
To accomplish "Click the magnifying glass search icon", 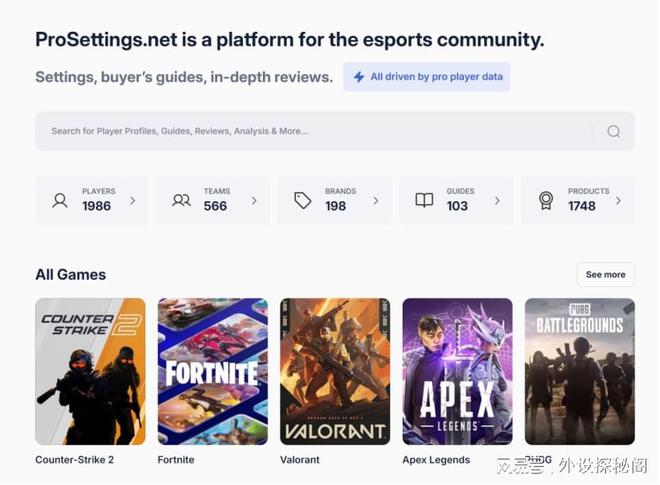I will pyautogui.click(x=613, y=131).
